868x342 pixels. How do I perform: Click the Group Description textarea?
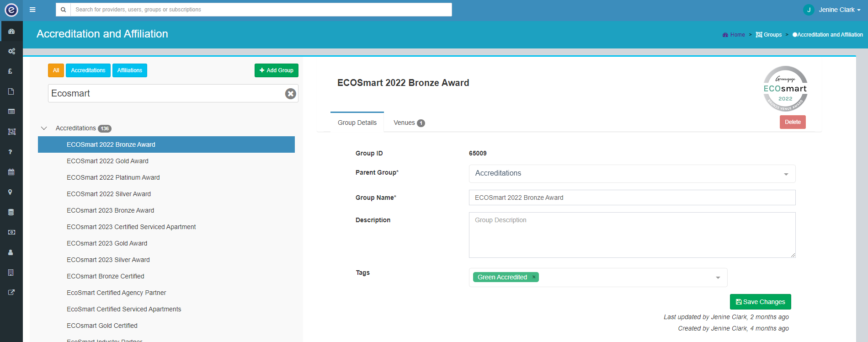632,235
